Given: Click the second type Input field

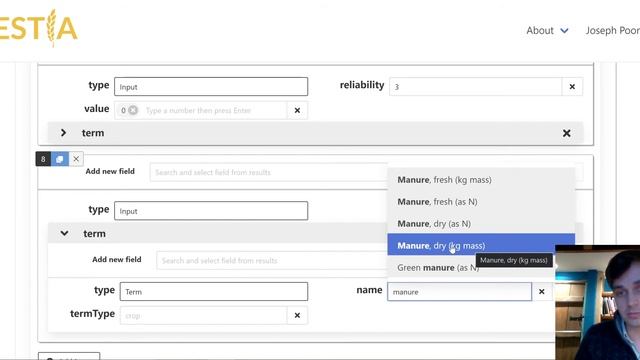Looking at the screenshot, I should coord(211,211).
